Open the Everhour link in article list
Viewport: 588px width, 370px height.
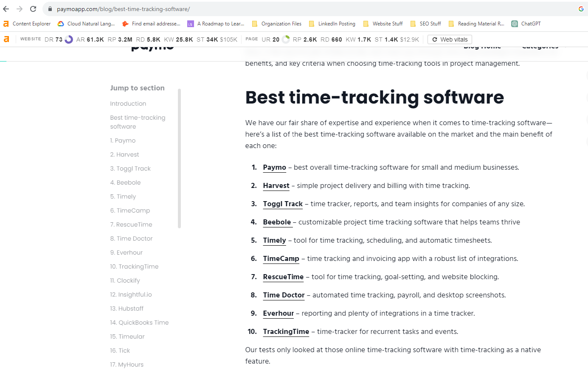point(279,313)
